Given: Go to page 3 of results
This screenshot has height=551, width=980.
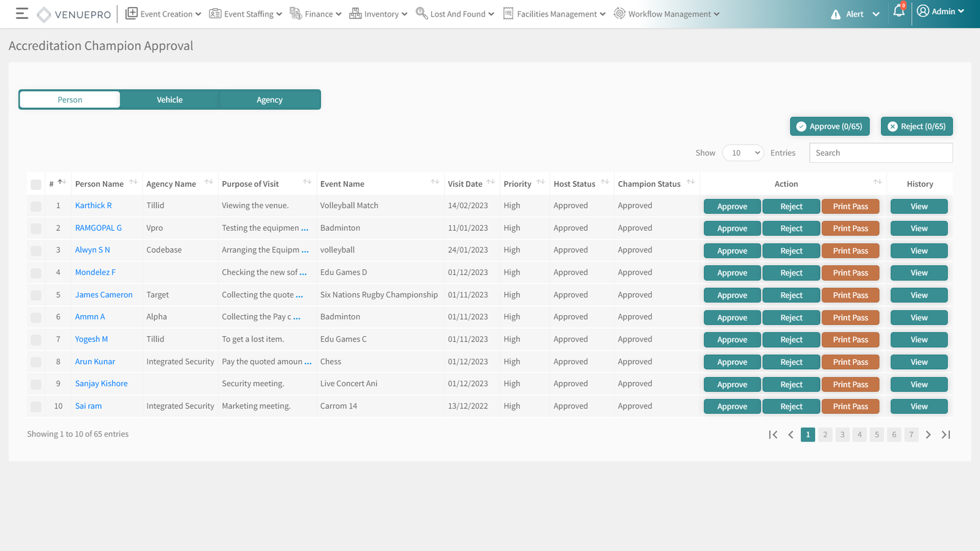Looking at the screenshot, I should (842, 435).
